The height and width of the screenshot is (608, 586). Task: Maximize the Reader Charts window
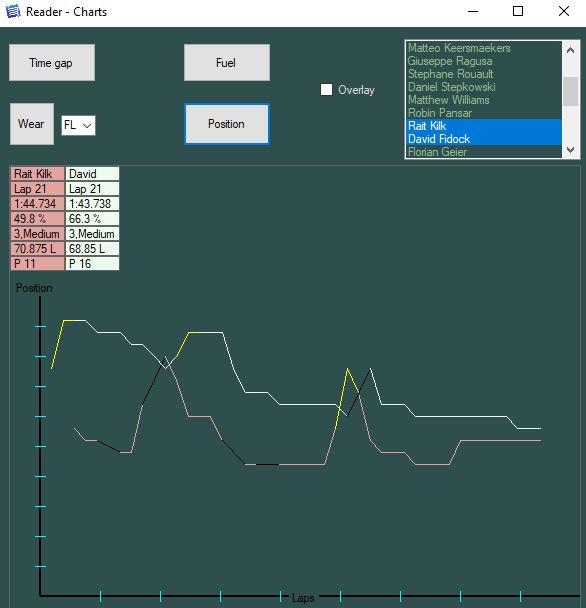coord(518,11)
